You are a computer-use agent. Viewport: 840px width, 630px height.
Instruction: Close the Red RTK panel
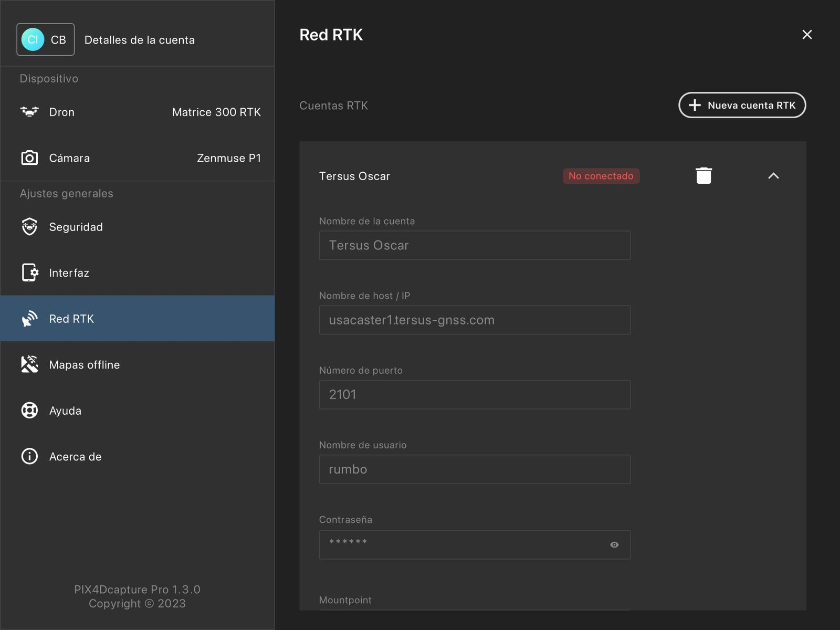(807, 35)
